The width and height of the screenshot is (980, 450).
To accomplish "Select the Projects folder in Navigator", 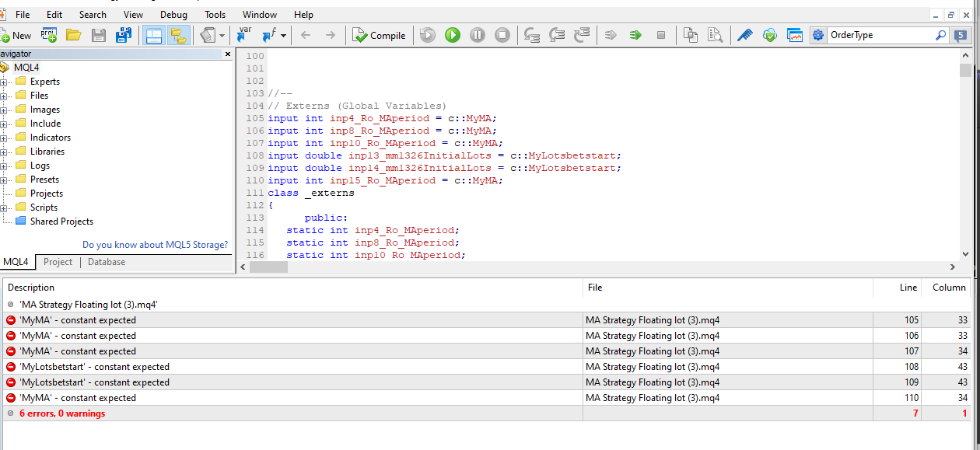I will [x=47, y=194].
